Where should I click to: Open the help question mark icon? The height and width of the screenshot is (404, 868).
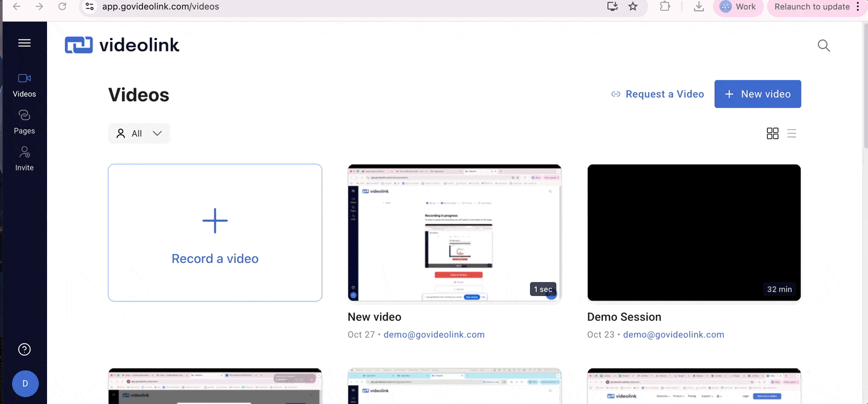[24, 349]
